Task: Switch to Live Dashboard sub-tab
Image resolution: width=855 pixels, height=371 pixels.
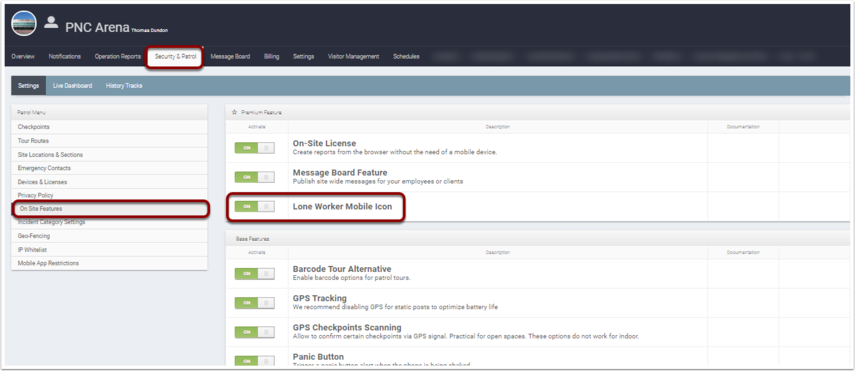Action: pos(73,86)
